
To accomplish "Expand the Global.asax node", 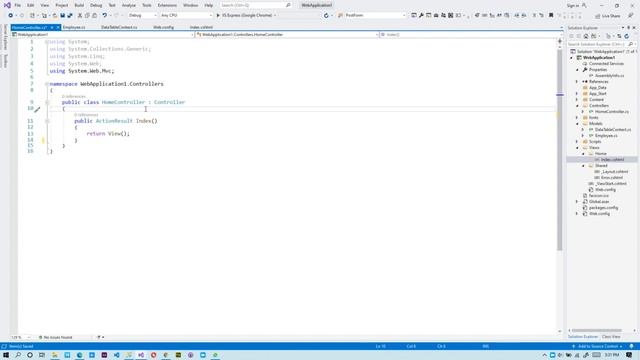I will [x=577, y=202].
